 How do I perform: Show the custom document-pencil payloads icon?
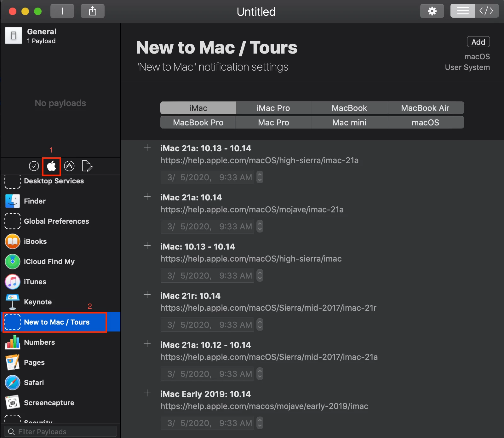(x=87, y=166)
